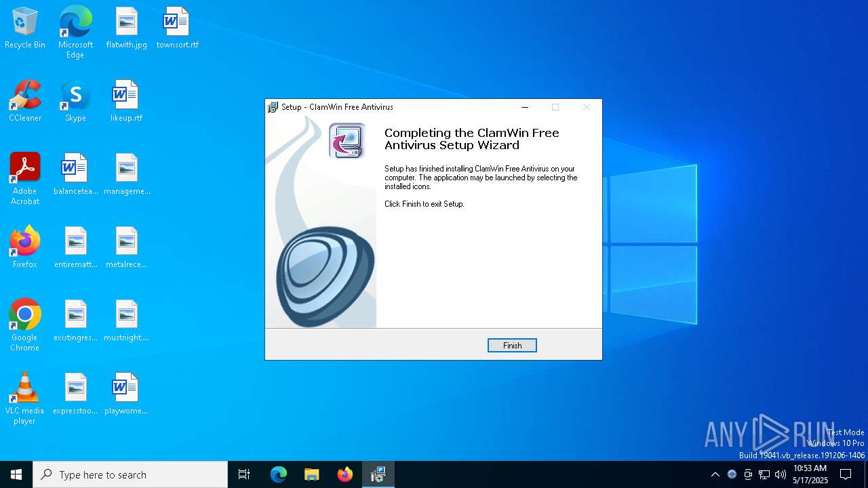Viewport: 868px width, 488px height.
Task: Select the Microsoft Edge desktop shortcut
Action: 75,33
